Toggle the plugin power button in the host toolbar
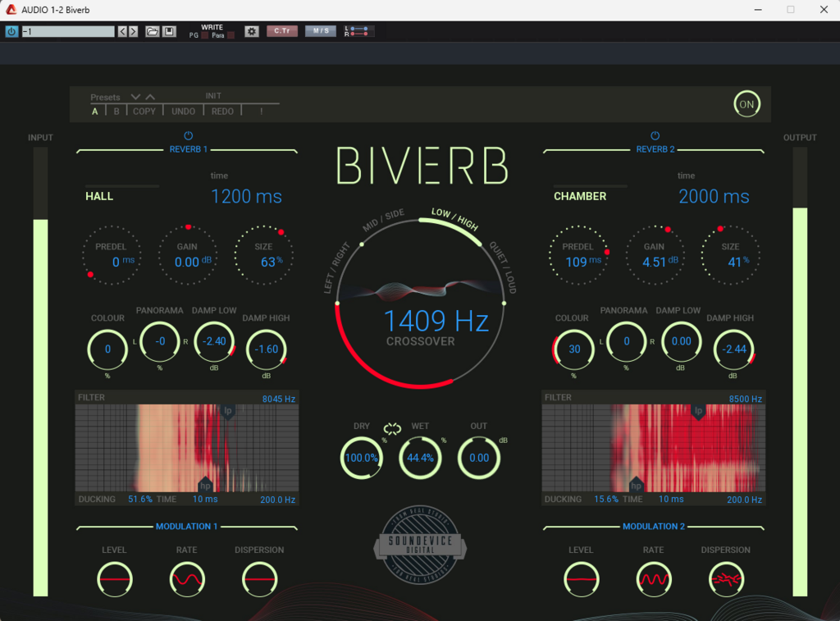 pos(11,32)
